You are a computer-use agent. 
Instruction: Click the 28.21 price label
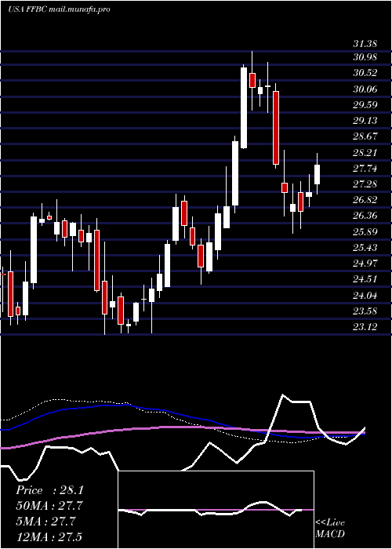[x=365, y=153]
